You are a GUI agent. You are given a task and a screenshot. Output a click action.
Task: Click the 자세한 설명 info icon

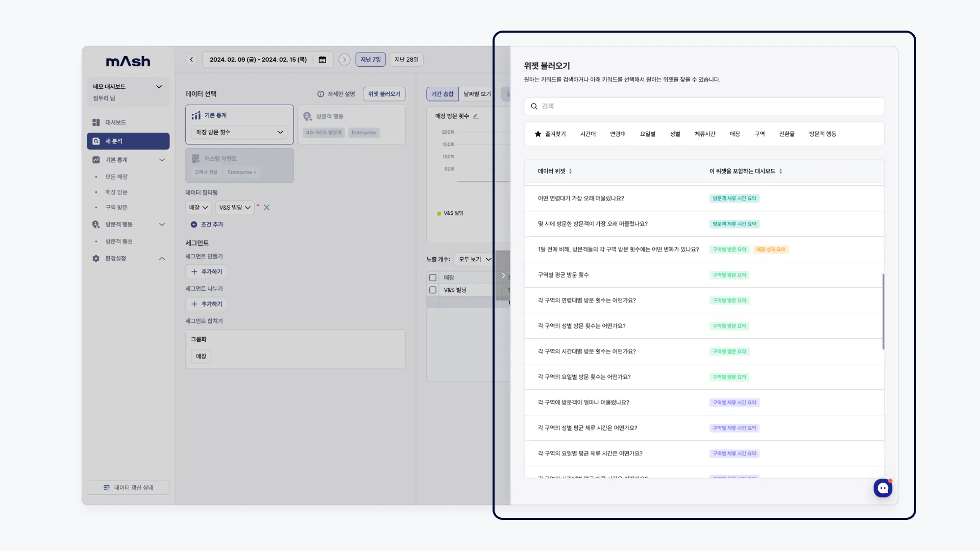pos(321,94)
